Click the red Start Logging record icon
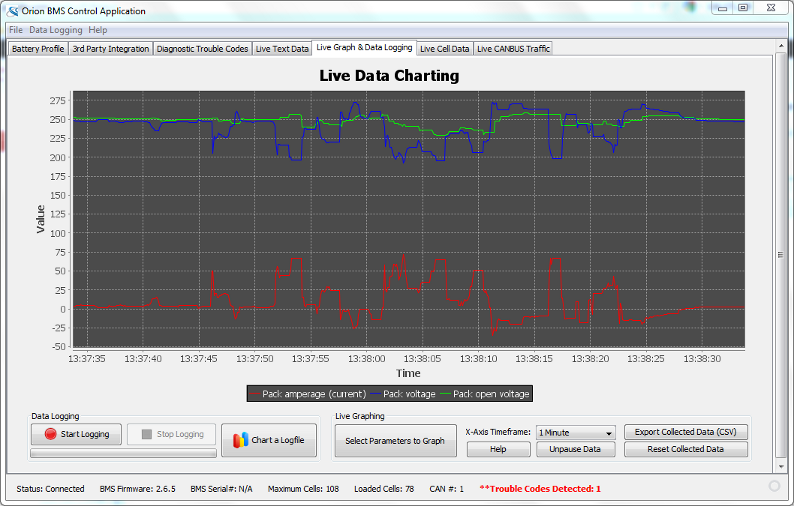This screenshot has height=506, width=794. [50, 434]
